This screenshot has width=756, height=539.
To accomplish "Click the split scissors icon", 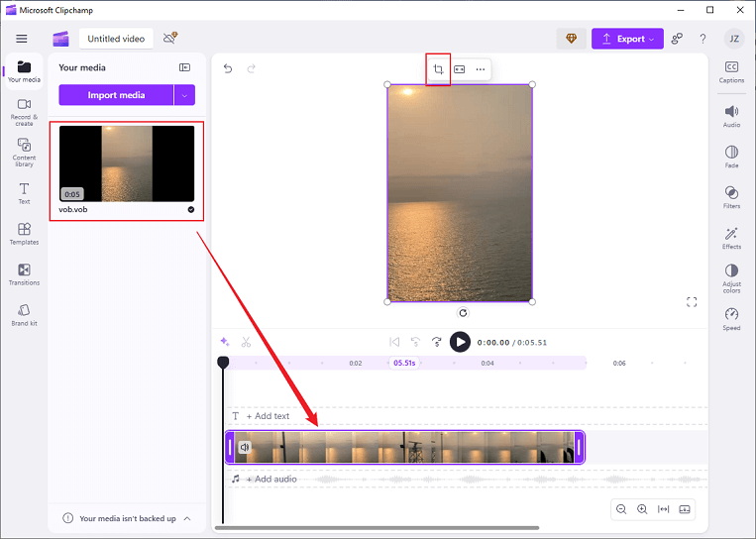I will coord(246,342).
